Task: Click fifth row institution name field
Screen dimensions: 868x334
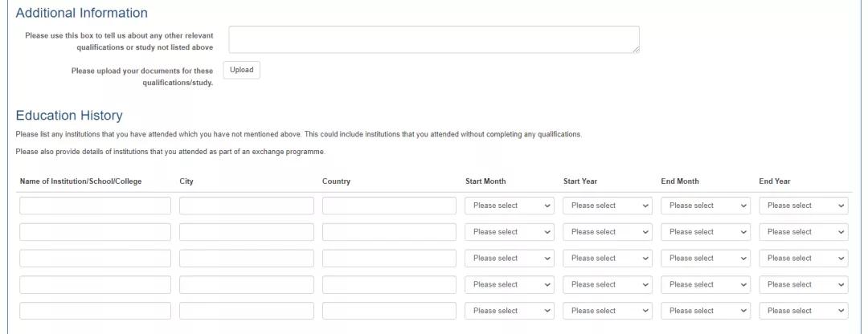Action: click(x=95, y=311)
